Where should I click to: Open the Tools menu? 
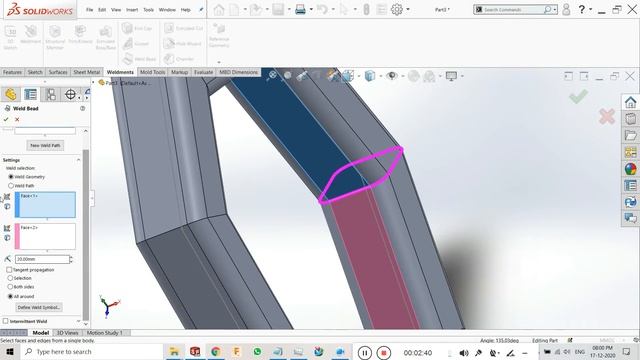(x=149, y=10)
